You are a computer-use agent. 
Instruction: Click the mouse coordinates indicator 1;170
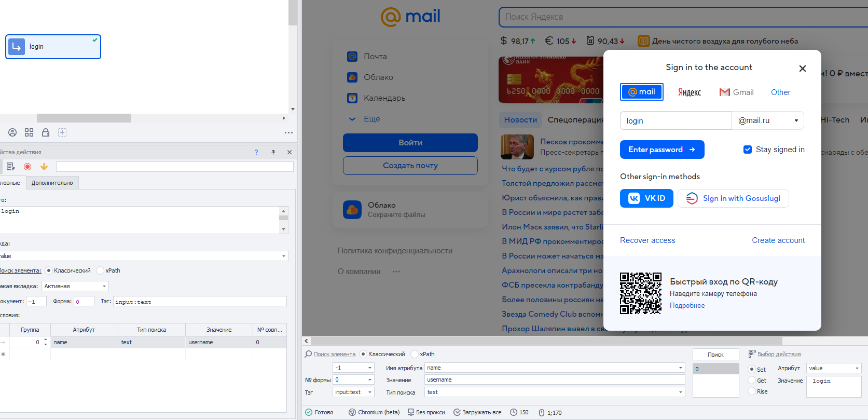tap(550, 413)
